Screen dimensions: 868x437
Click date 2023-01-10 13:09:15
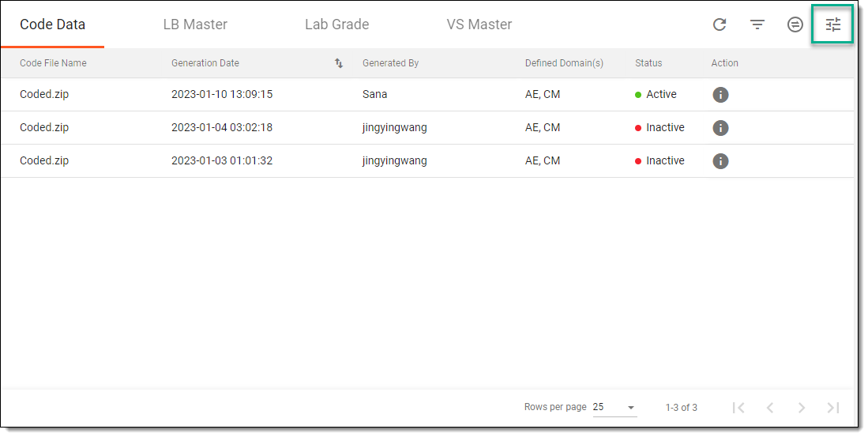coord(222,94)
